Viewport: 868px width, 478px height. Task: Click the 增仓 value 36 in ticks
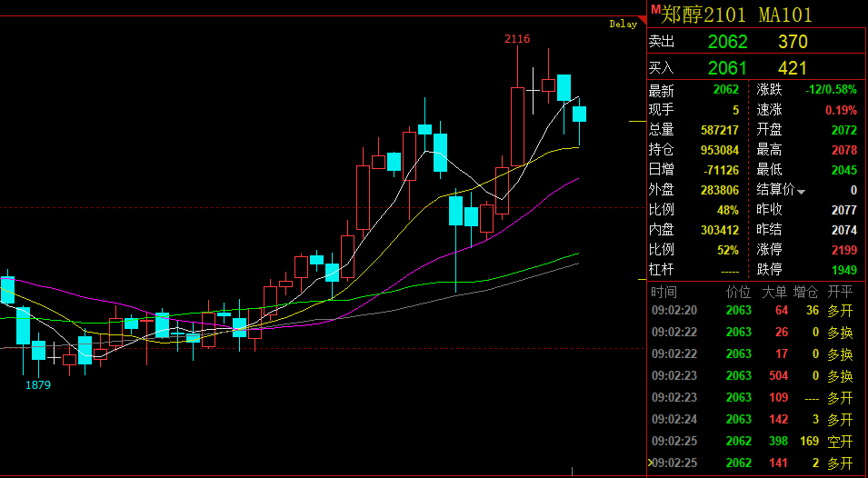click(813, 311)
